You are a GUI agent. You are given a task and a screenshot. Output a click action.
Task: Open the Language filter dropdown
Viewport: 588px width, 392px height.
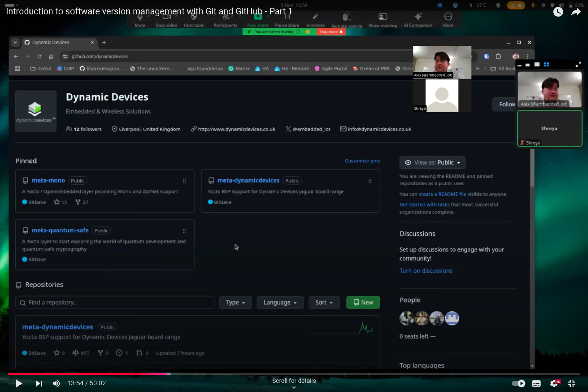(x=280, y=303)
